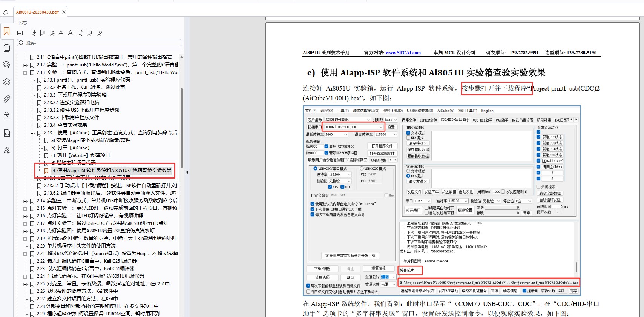Go to bookmark 2.13.2 准备工作

pos(84,88)
